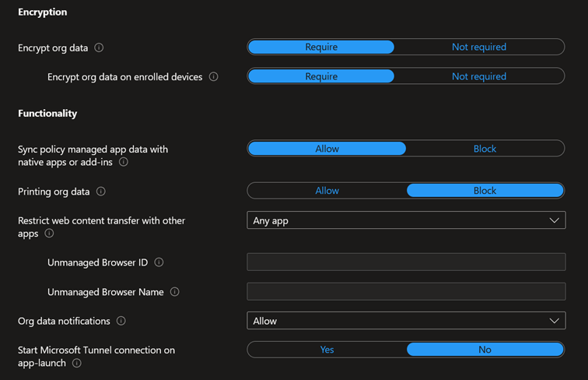Viewport: 588px width, 380px height.
Task: Show Org data notifications info tooltip
Action: point(121,321)
